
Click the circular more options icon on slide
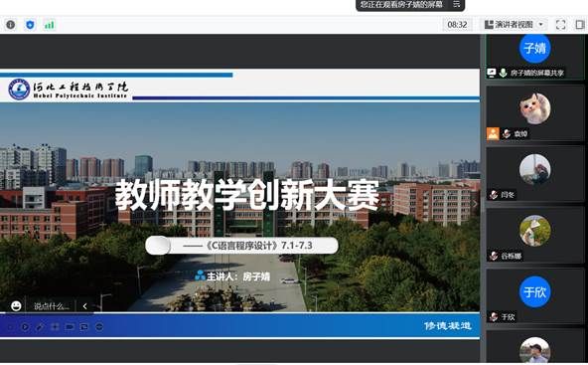point(99,327)
